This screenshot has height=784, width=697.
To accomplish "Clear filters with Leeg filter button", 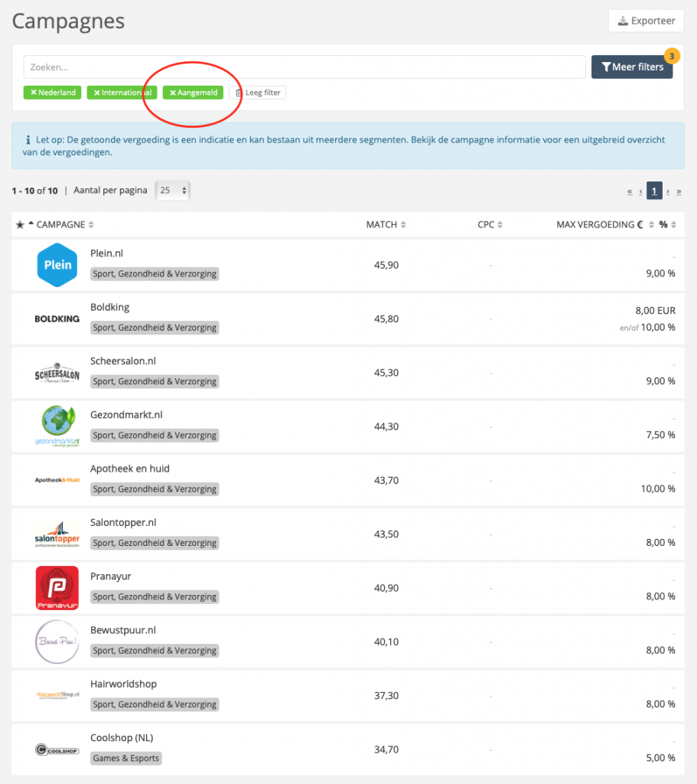I will (x=258, y=93).
